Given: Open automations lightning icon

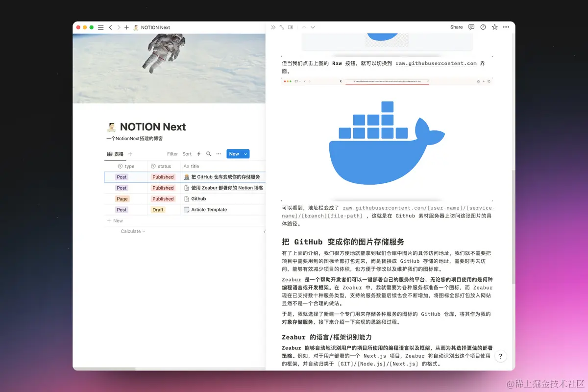Looking at the screenshot, I should pos(199,154).
